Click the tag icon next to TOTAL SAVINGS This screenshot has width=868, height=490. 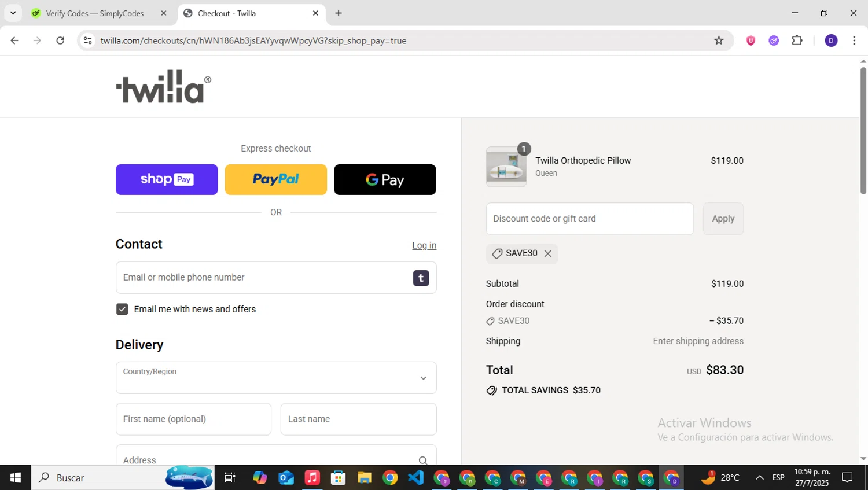(492, 390)
